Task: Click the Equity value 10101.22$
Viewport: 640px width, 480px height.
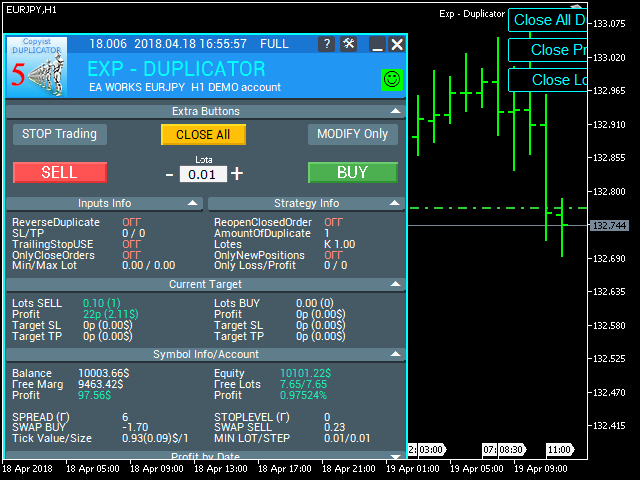Action: point(305,373)
